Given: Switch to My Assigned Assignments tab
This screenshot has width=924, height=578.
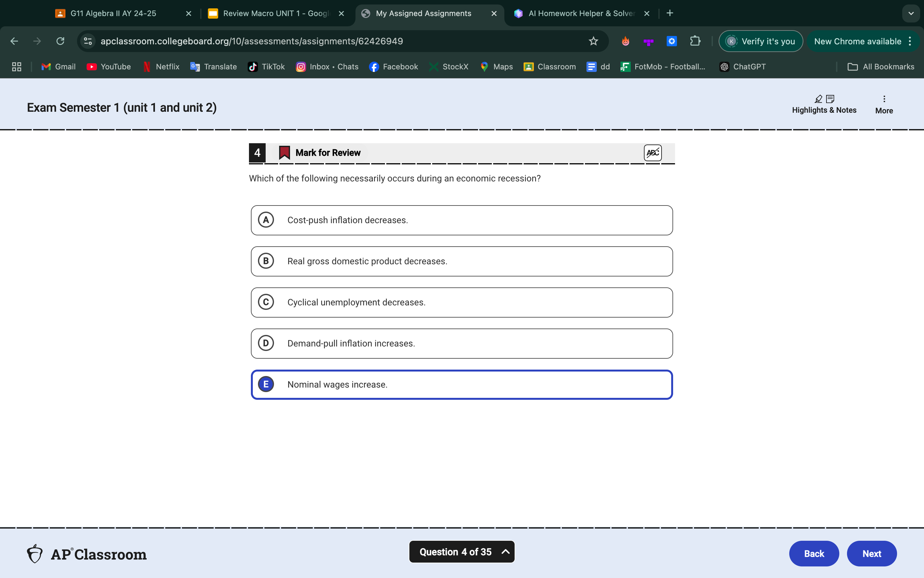Looking at the screenshot, I should tap(424, 13).
